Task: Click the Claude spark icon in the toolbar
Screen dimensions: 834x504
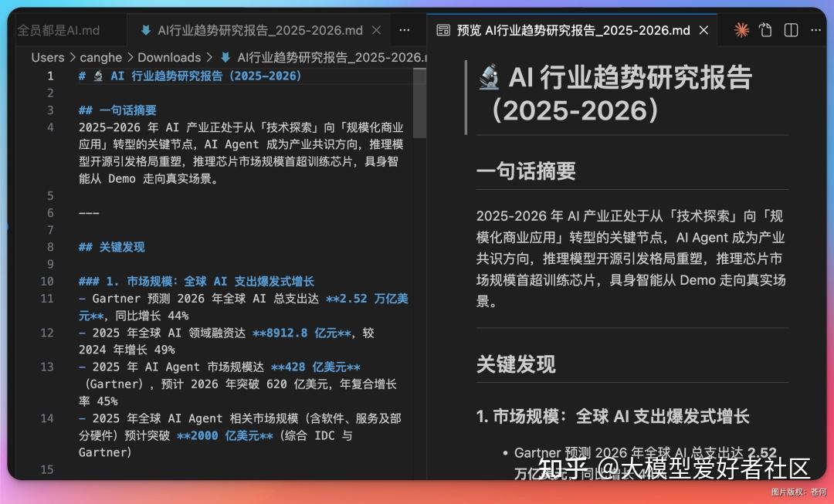Action: tap(741, 30)
